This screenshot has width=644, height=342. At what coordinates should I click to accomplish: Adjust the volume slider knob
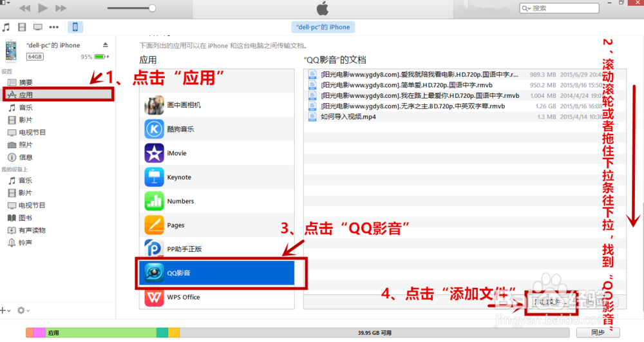[153, 8]
